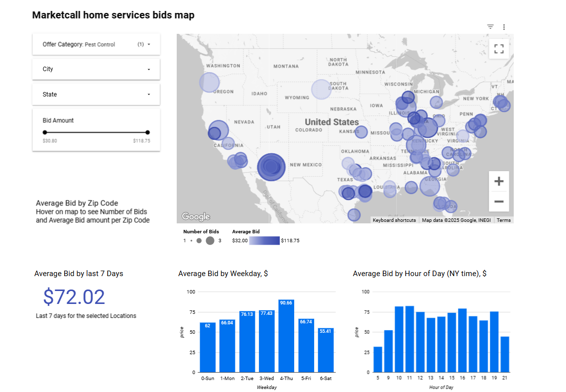The width and height of the screenshot is (566, 392).
Task: Click the 2-Tue bar labeled 76.13
Action: click(247, 342)
